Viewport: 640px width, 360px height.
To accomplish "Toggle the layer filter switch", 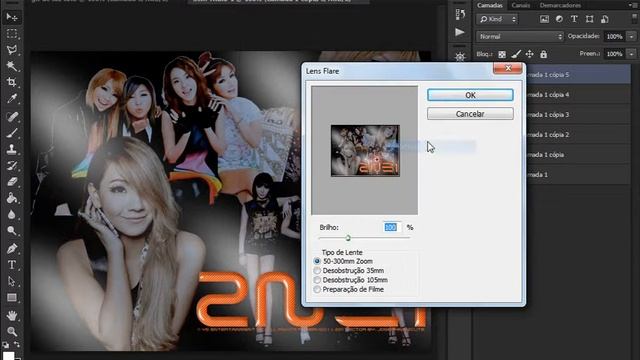I will [x=635, y=18].
